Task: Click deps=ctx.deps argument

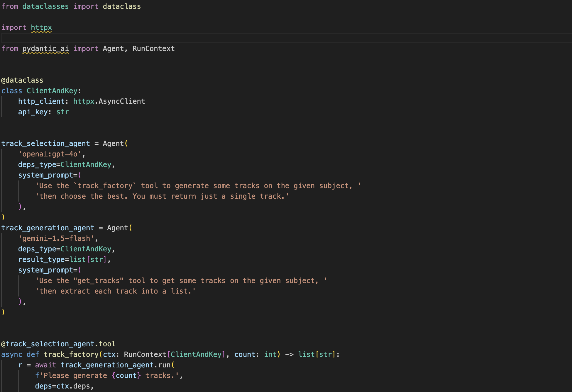Action: point(62,386)
